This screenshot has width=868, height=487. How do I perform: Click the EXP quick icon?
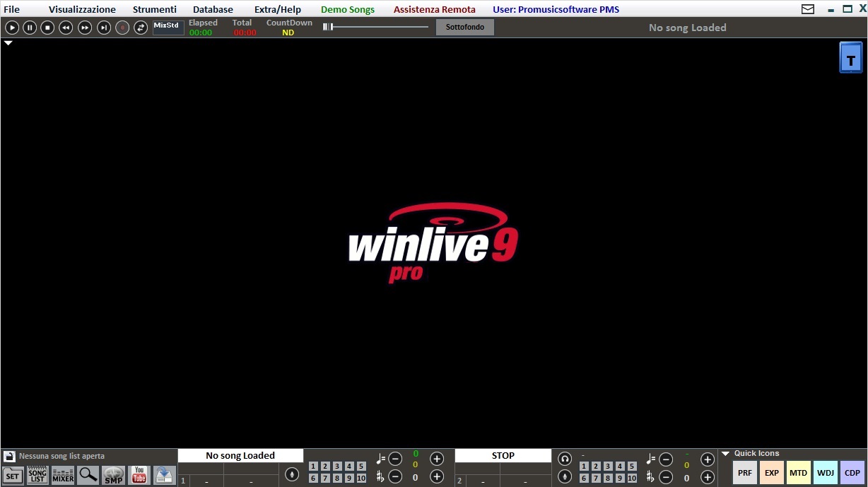coord(772,473)
